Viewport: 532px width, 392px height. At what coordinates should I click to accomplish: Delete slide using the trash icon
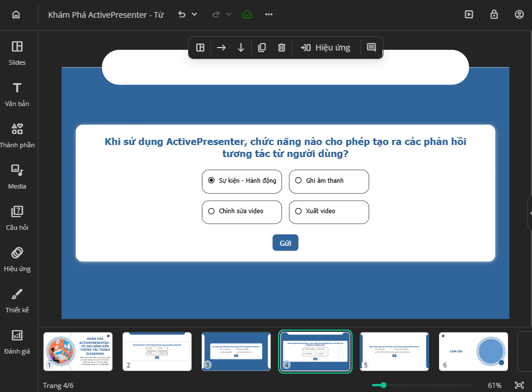(281, 48)
